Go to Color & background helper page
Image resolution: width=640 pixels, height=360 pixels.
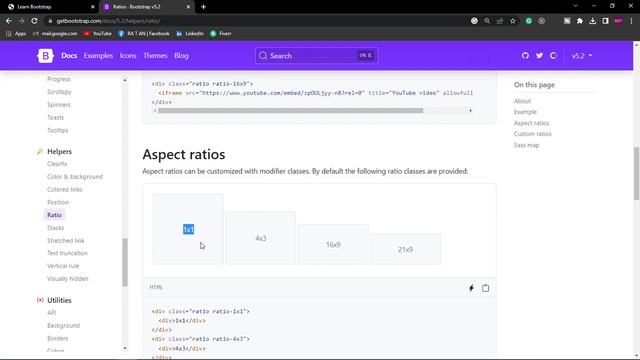[75, 177]
